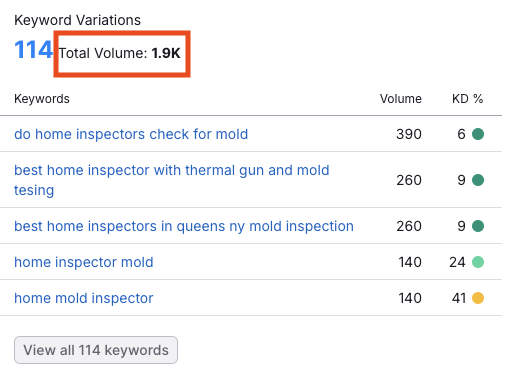Image resolution: width=531 pixels, height=379 pixels.
Task: Click KD value 41 for home mold inspector
Action: tap(459, 298)
